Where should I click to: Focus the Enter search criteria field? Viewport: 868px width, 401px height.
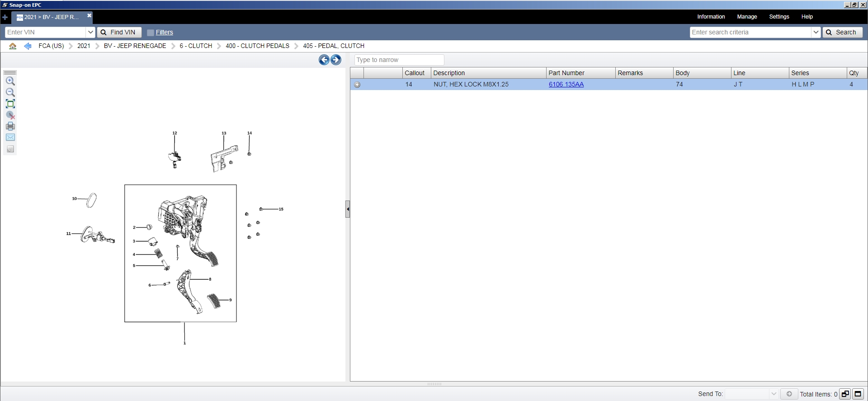tap(750, 32)
